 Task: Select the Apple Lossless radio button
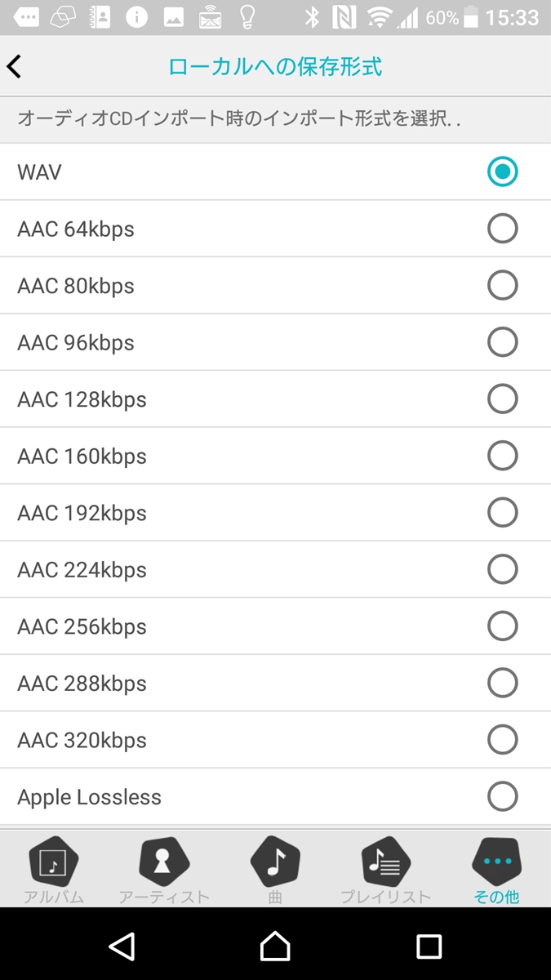[x=502, y=796]
